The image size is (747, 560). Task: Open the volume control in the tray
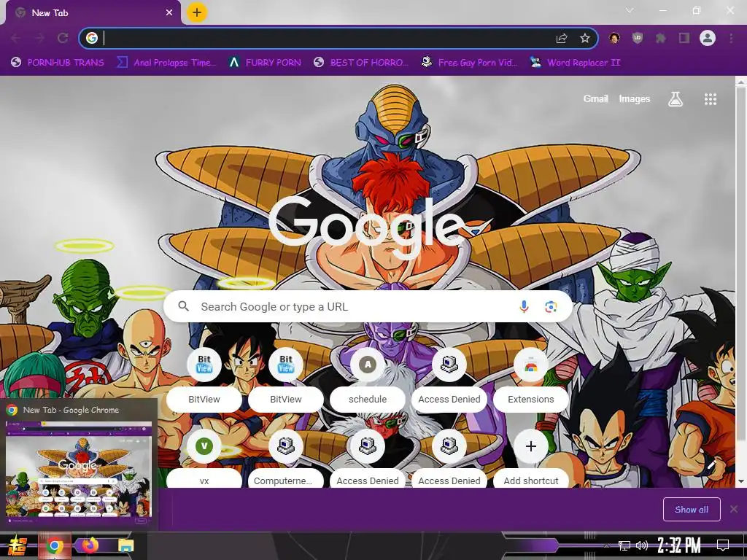coord(642,545)
